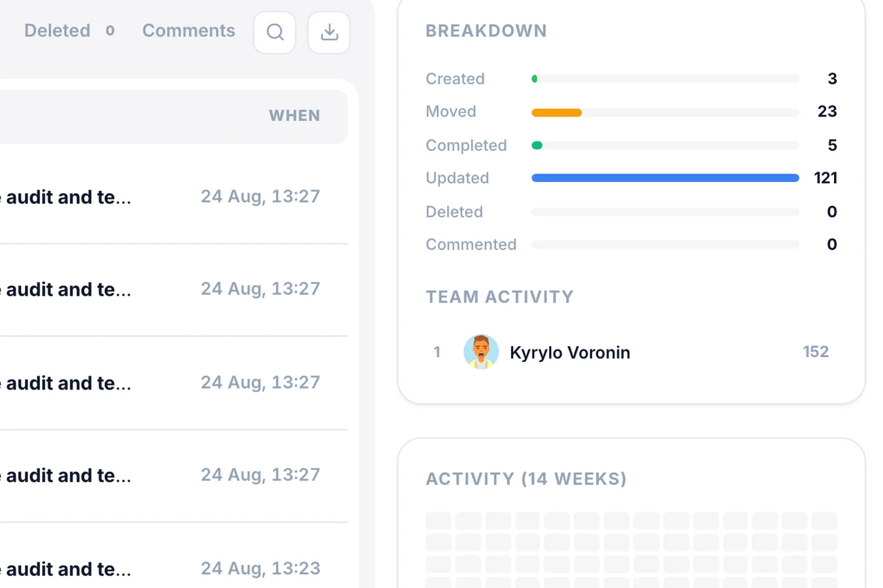Click the download export icon button
The width and height of the screenshot is (883, 588).
pos(329,32)
